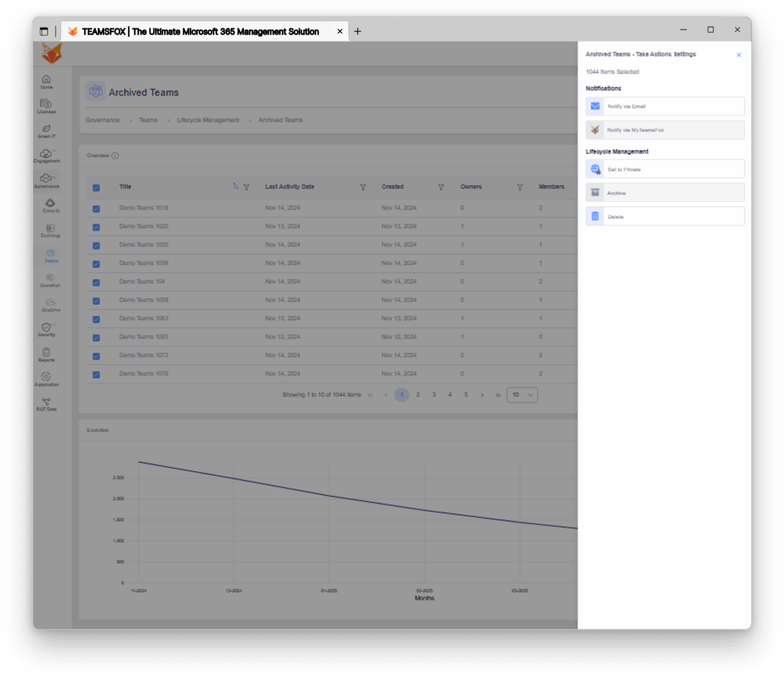
Task: Navigate to SharePoint via the sidebar
Action: 50,280
